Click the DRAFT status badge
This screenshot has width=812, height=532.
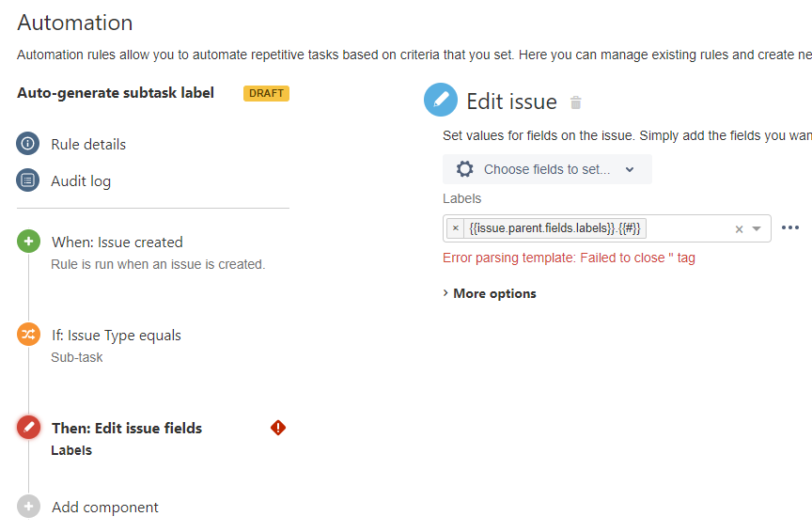pos(266,93)
